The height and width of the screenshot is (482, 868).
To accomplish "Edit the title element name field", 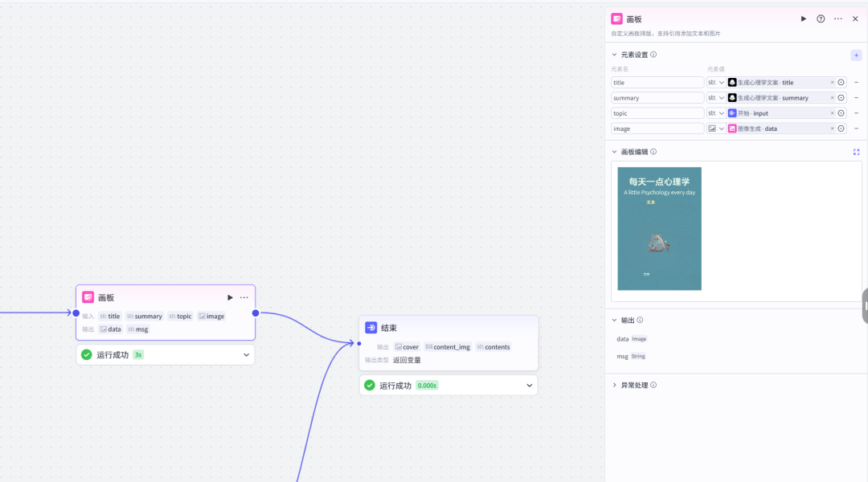I will pos(657,83).
